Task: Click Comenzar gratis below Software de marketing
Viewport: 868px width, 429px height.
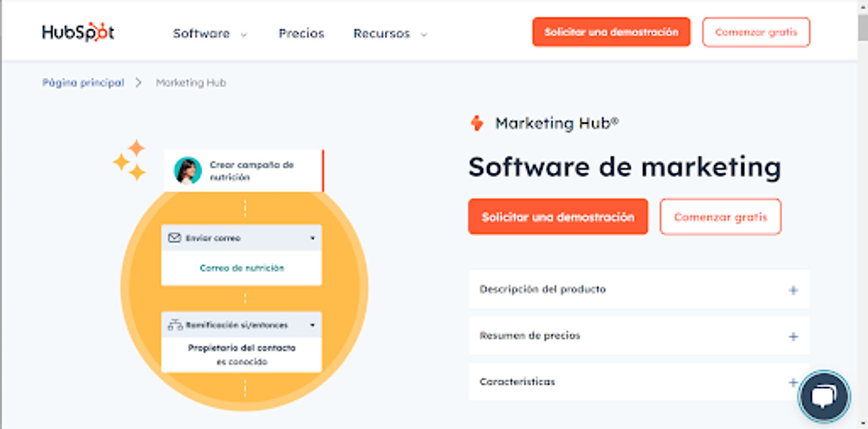Action: click(x=720, y=217)
